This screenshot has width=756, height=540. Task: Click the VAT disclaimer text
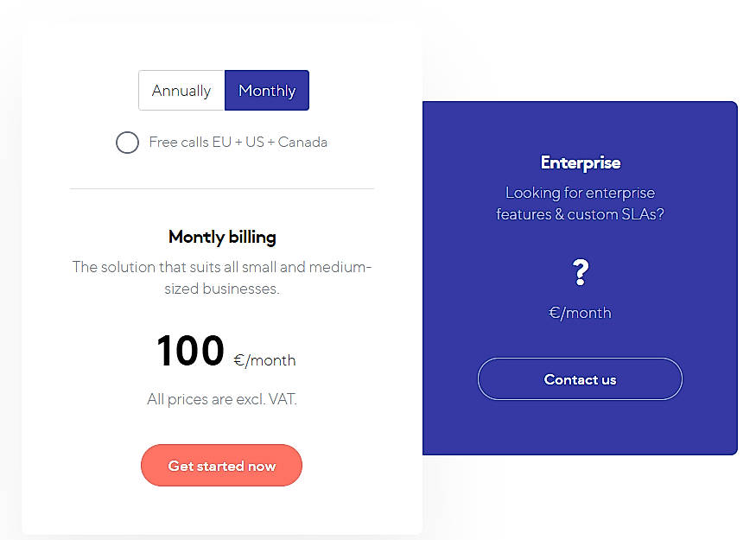tap(221, 399)
